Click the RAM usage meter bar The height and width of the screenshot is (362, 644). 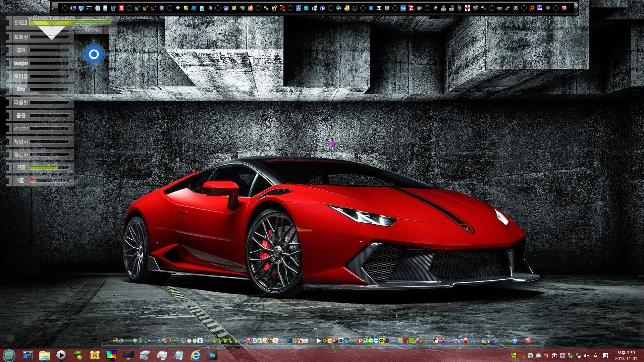point(50,168)
